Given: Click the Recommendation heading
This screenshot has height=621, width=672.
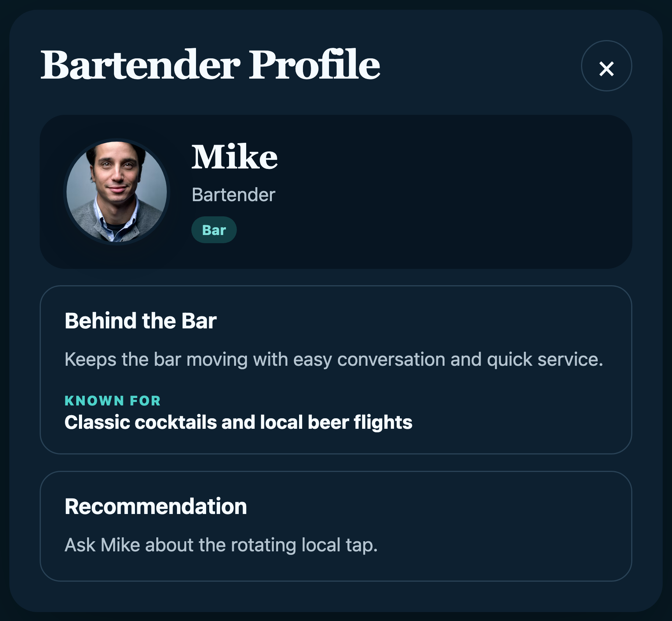Looking at the screenshot, I should pos(156,507).
